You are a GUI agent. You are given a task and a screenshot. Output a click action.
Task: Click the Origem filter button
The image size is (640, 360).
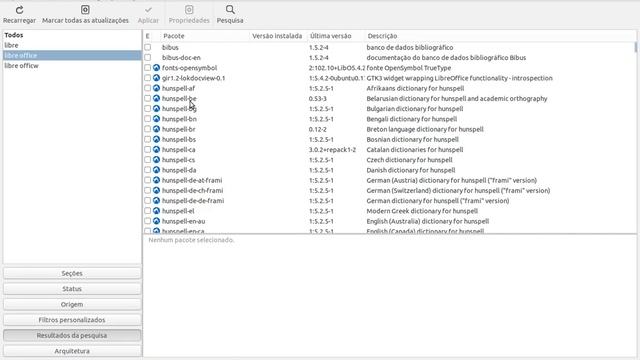click(x=72, y=304)
